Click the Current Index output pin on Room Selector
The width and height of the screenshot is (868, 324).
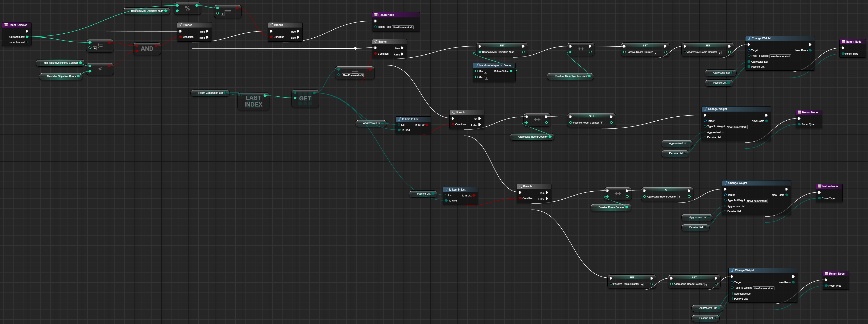click(x=27, y=37)
